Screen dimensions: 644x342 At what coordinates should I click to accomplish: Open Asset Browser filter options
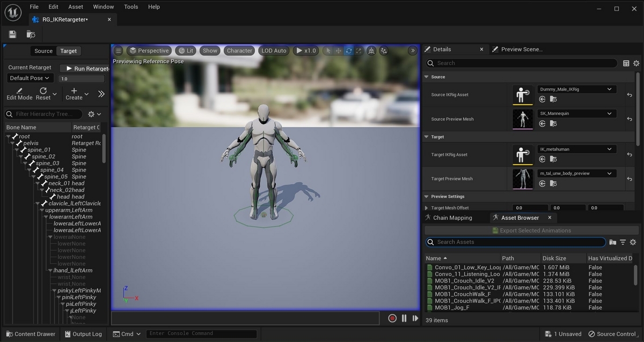coord(623,242)
